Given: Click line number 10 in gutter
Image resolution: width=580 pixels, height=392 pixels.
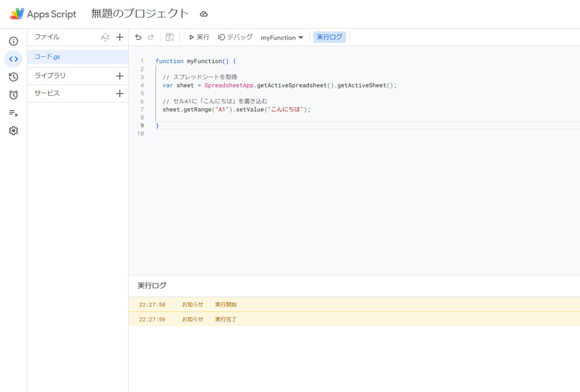Looking at the screenshot, I should (141, 134).
